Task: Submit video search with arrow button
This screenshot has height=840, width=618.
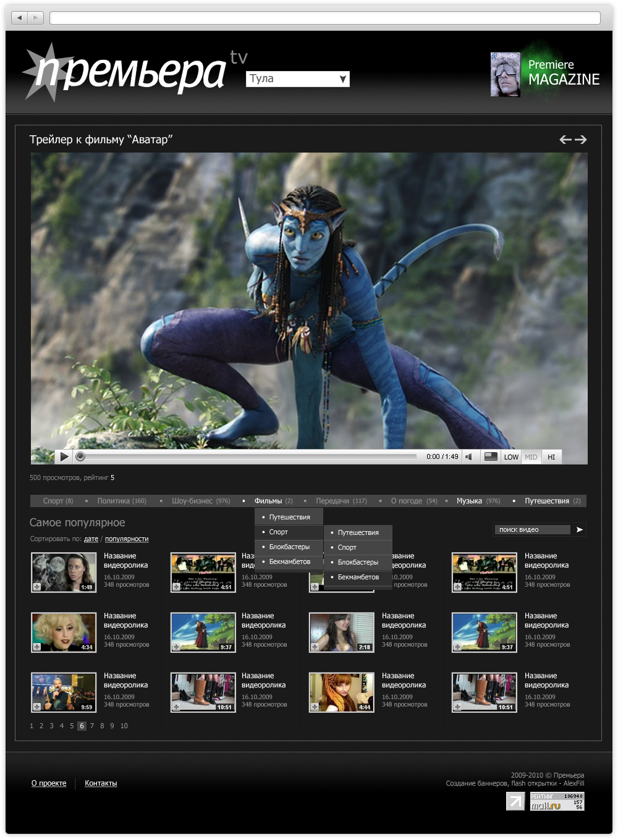Action: point(579,529)
